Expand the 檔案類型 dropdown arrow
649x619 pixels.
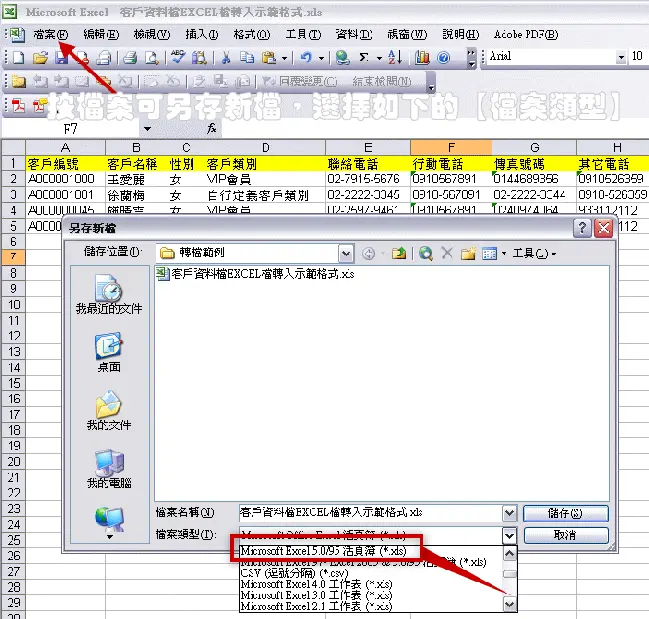pos(510,535)
